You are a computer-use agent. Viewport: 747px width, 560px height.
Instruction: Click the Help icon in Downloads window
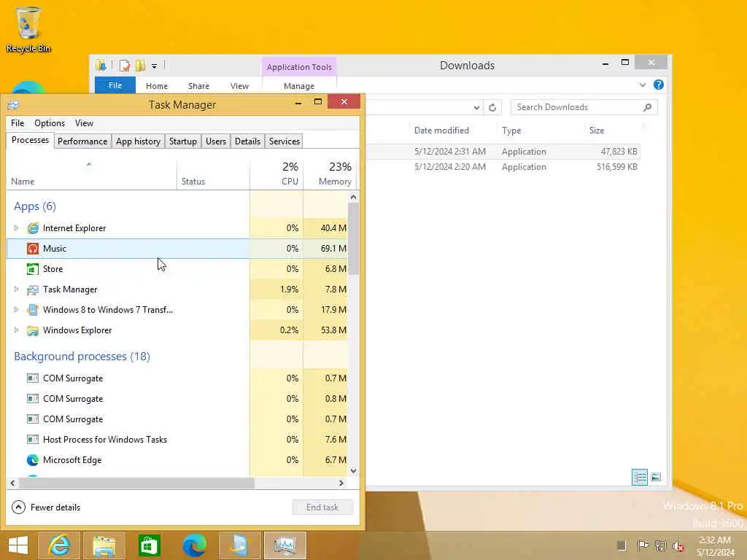coord(659,85)
